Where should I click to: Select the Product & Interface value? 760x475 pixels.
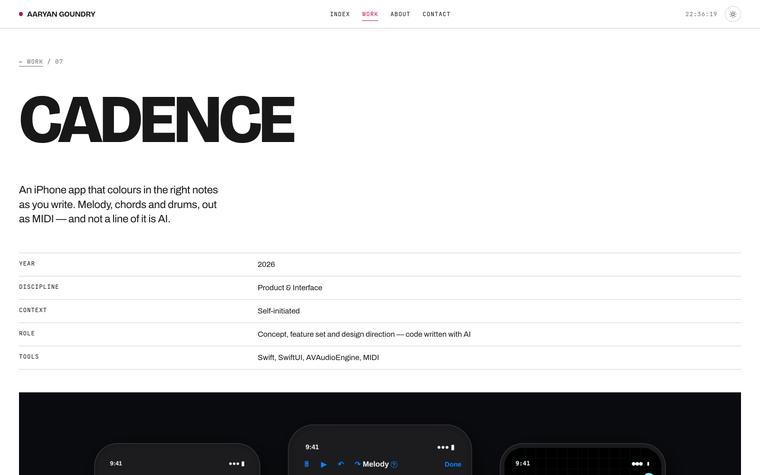(x=290, y=287)
